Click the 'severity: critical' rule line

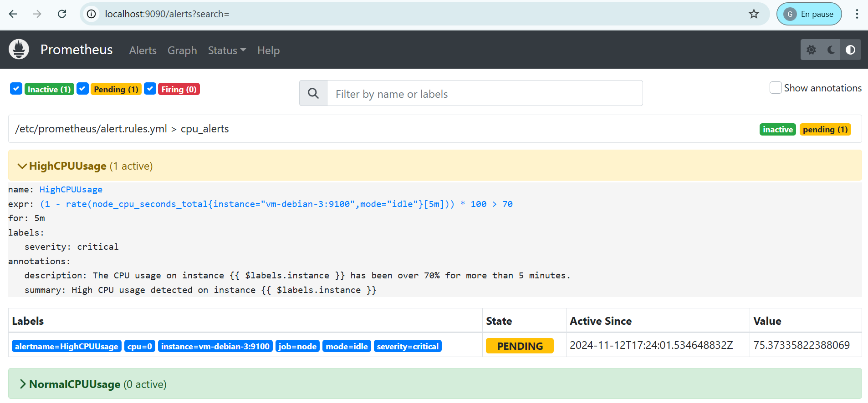point(71,247)
